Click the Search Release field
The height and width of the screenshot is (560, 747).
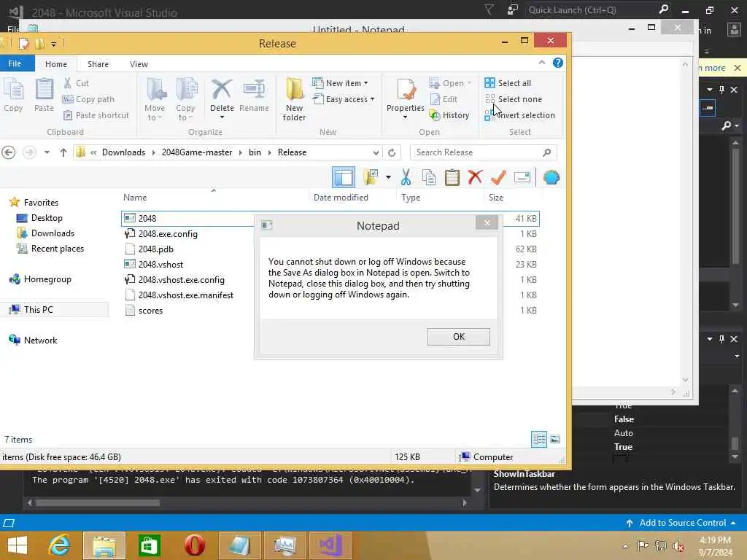point(483,152)
